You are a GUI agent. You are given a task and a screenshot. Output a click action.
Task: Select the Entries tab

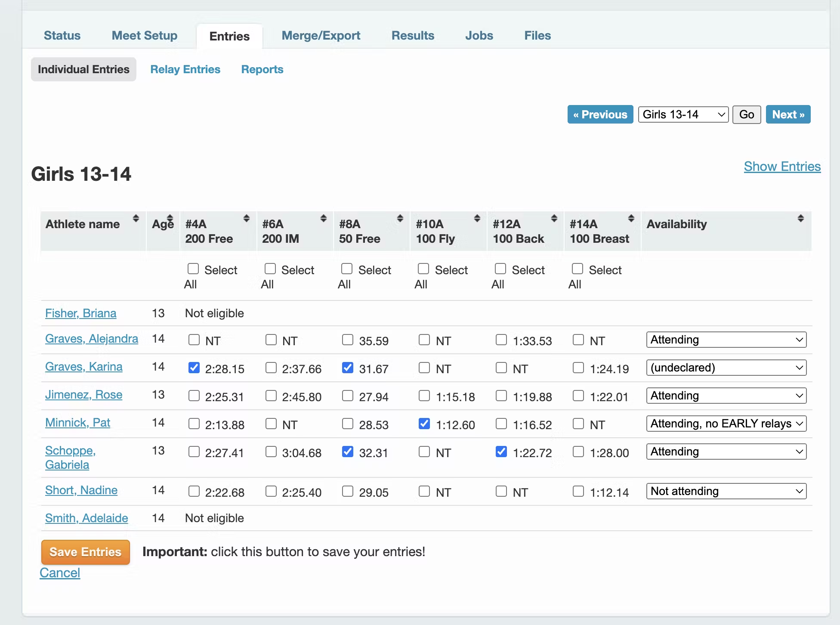pos(229,36)
